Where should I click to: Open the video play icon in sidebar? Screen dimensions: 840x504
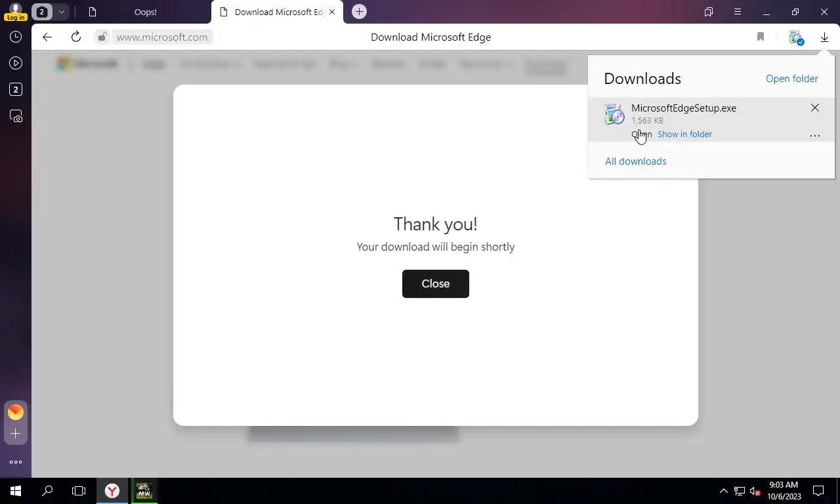tap(16, 64)
